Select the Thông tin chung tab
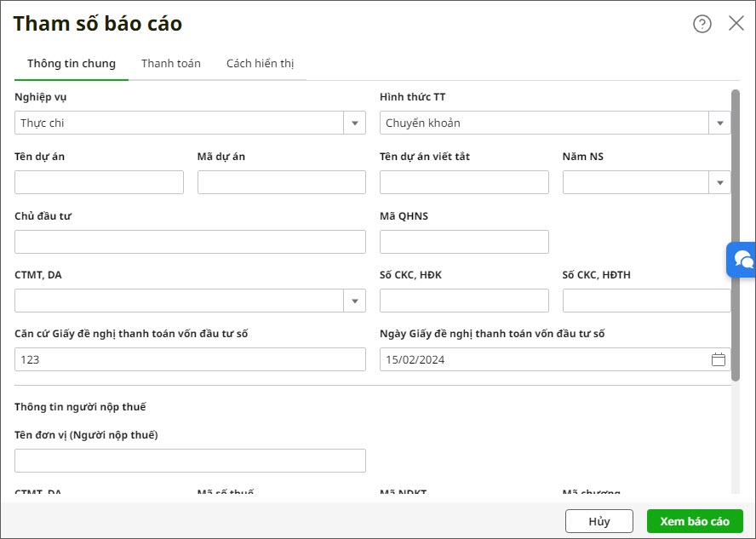 pos(72,64)
